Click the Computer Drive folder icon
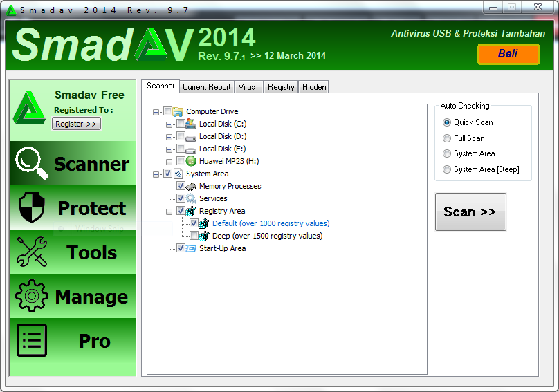This screenshot has width=559, height=392. click(178, 111)
